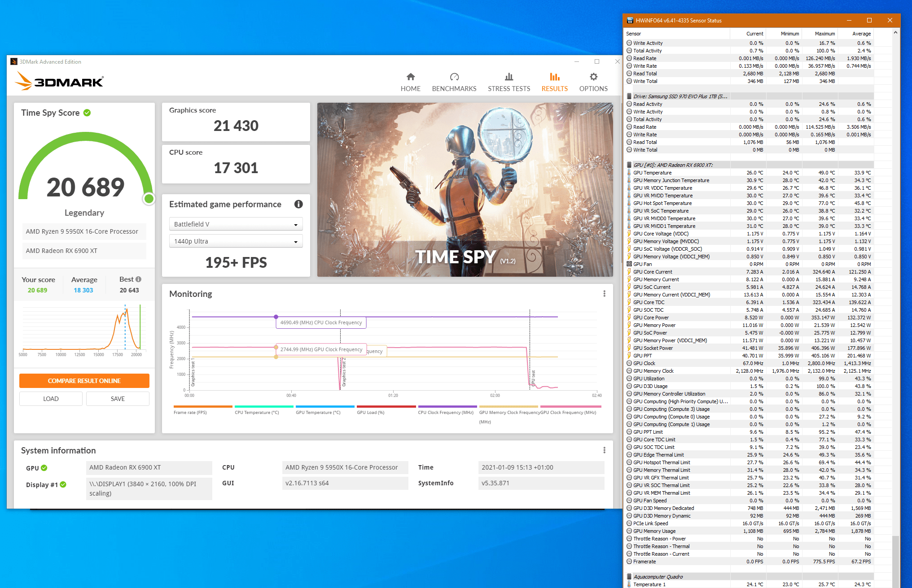Select the GPU Clock row
Image resolution: width=912 pixels, height=588 pixels.
[x=750, y=363]
